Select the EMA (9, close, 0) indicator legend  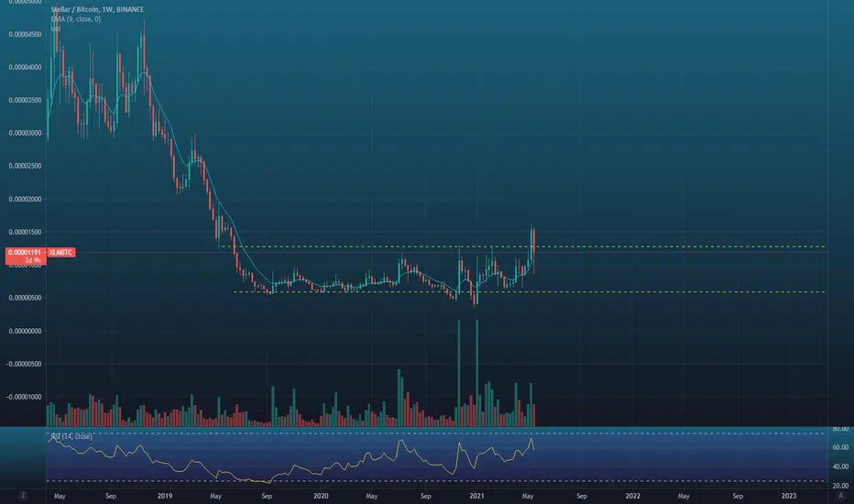click(x=76, y=19)
